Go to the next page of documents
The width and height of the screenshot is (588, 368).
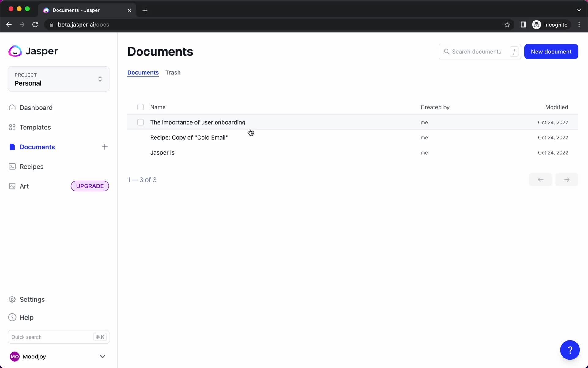pyautogui.click(x=567, y=180)
